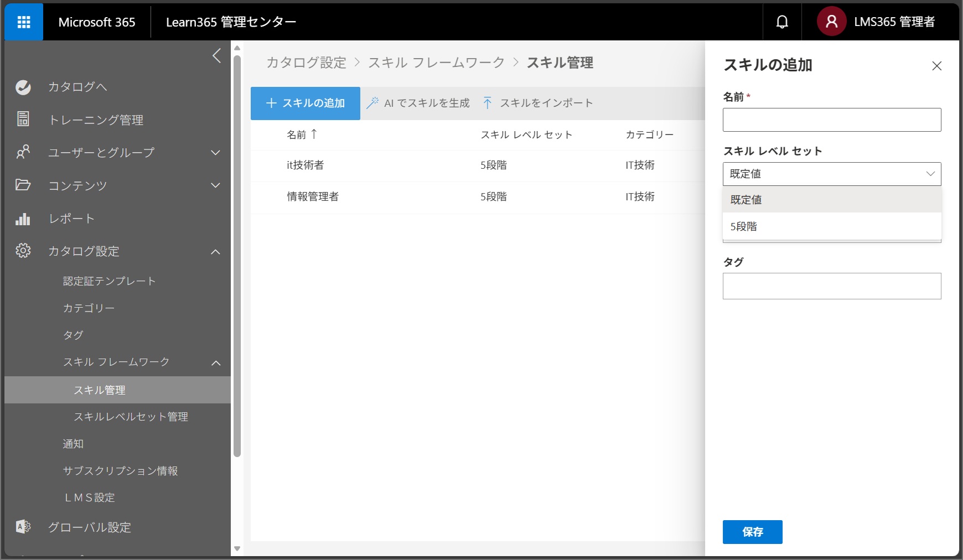
Task: Collapse the カタログ設定 section chevron
Action: click(x=215, y=252)
